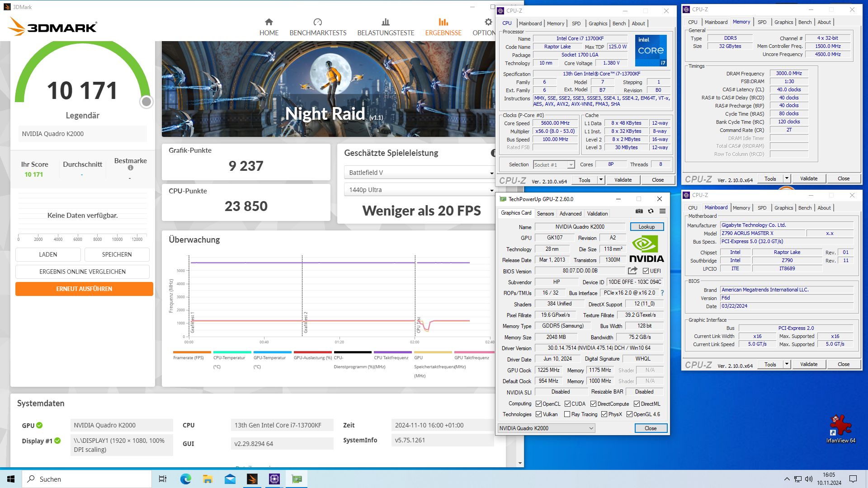868x488 pixels.
Task: Open the Advanced tab in GPU-Z
Action: click(x=571, y=214)
